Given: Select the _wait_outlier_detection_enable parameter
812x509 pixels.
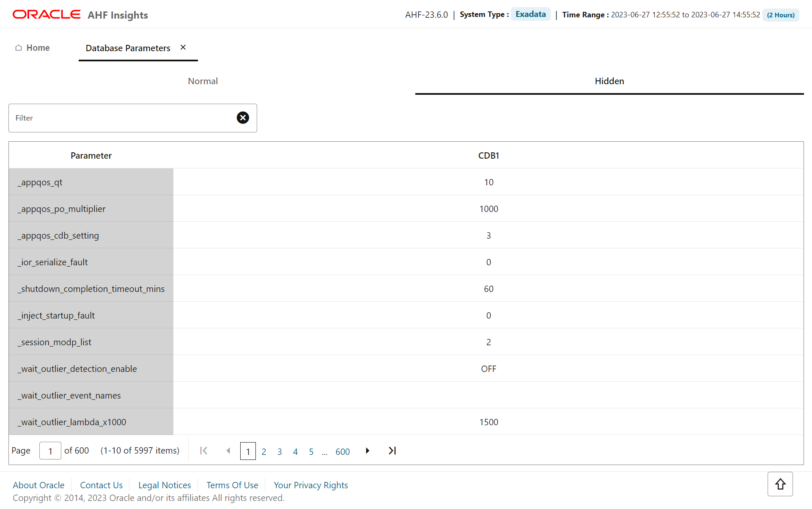Looking at the screenshot, I should pos(91,369).
